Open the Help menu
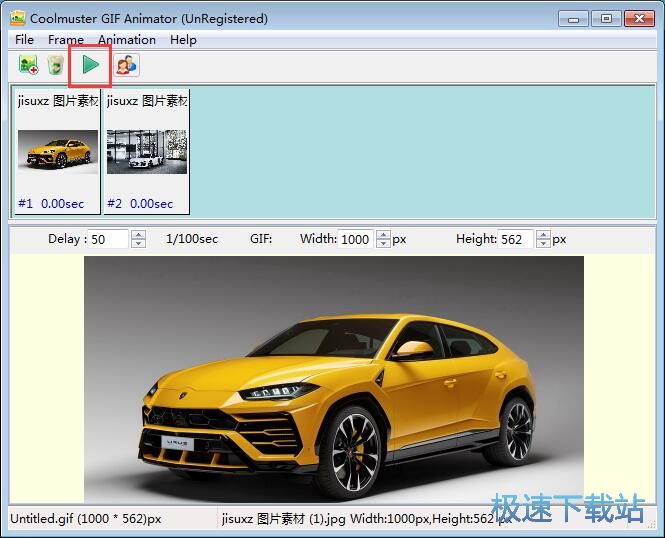This screenshot has width=665, height=538. pos(183,40)
